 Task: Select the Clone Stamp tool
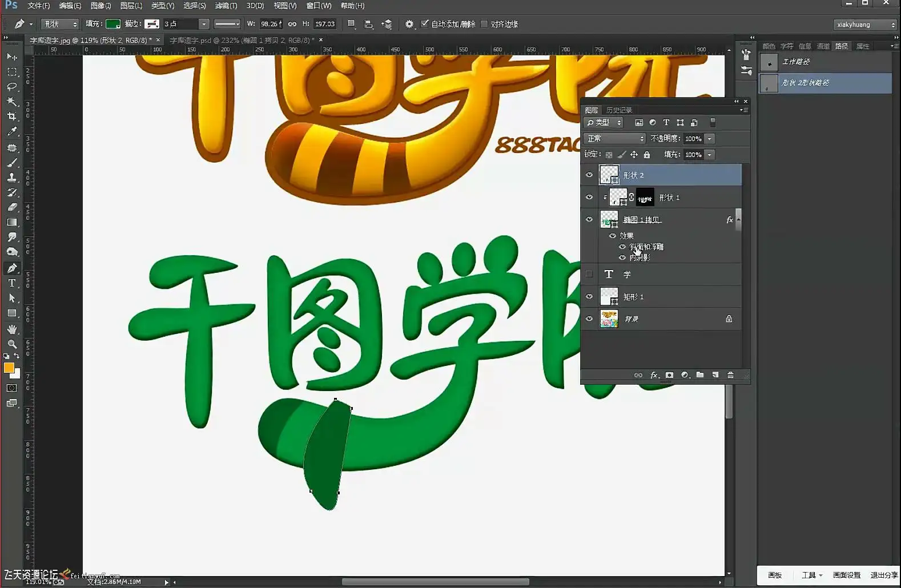click(x=12, y=178)
